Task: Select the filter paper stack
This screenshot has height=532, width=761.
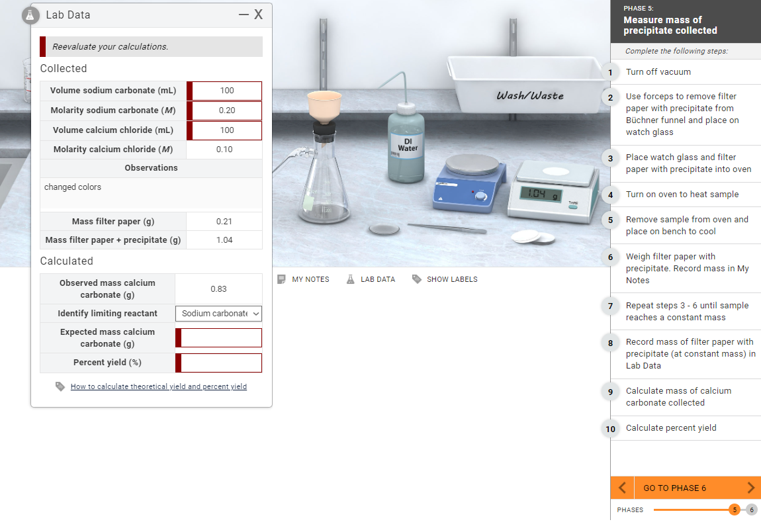Action: pyautogui.click(x=533, y=237)
